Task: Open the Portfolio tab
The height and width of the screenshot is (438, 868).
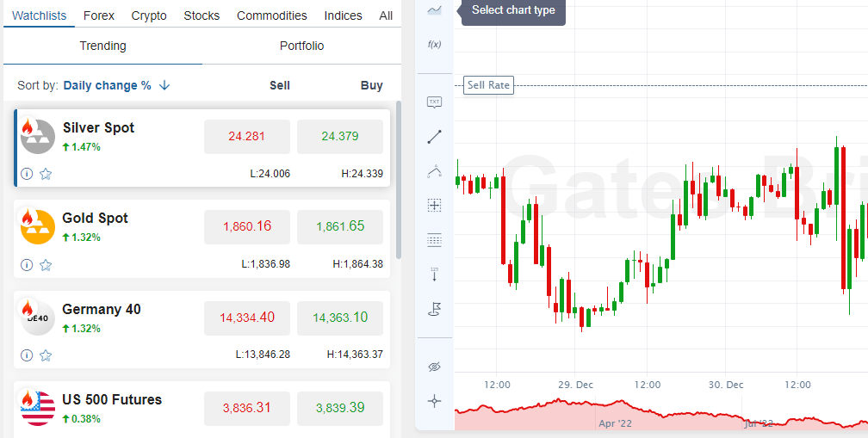Action: (x=301, y=46)
